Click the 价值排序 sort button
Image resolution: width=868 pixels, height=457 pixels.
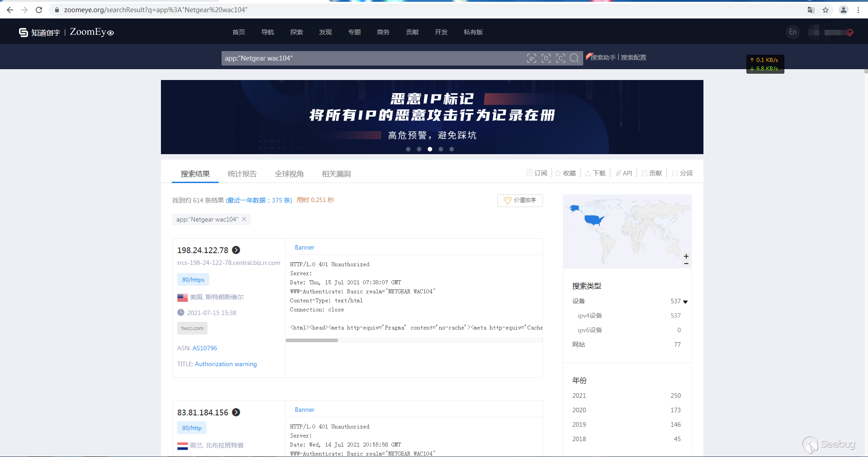click(x=520, y=200)
